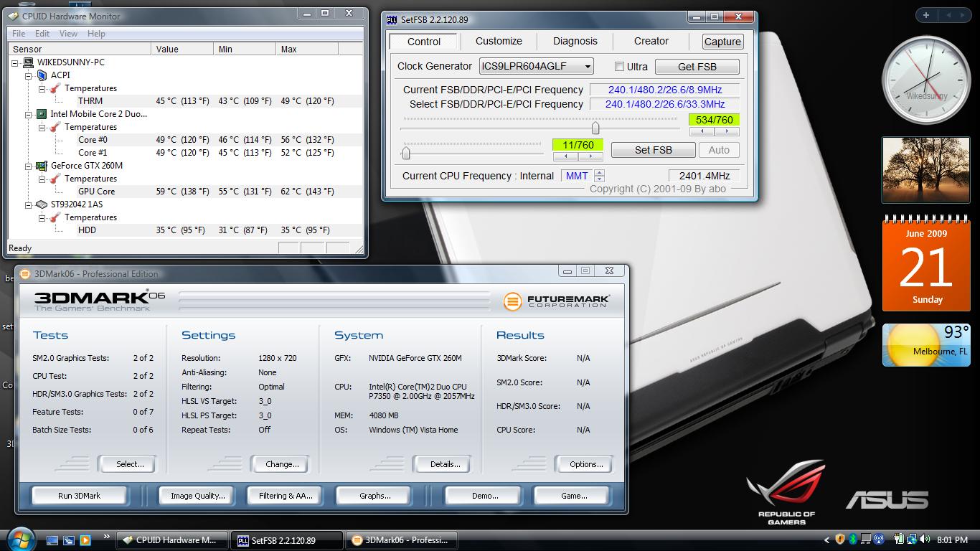
Task: Click the Capture button in SetFSB
Action: pos(722,42)
